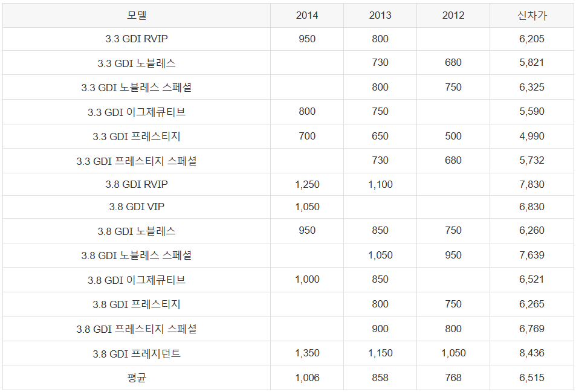Image resolution: width=576 pixels, height=392 pixels.
Task: Click the 6,769 new car price
Action: click(531, 329)
